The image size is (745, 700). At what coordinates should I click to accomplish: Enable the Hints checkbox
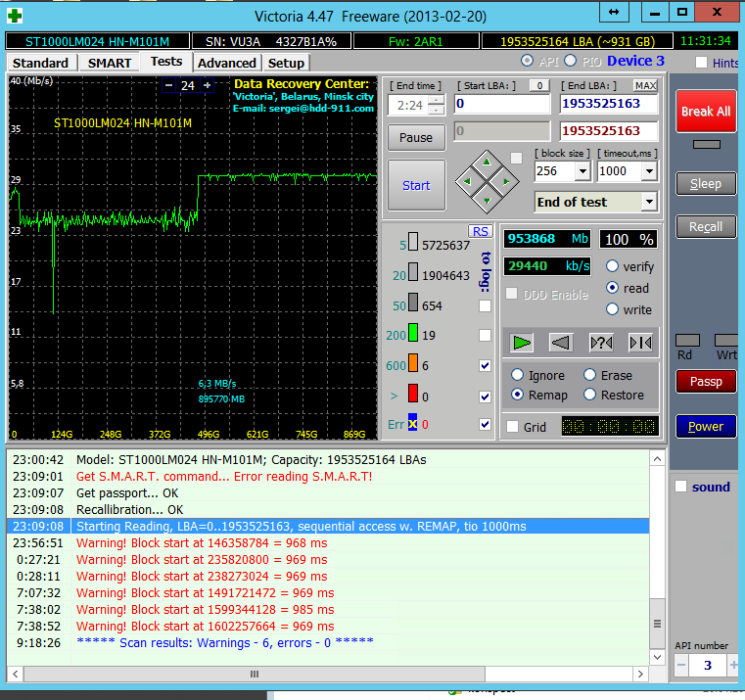701,63
